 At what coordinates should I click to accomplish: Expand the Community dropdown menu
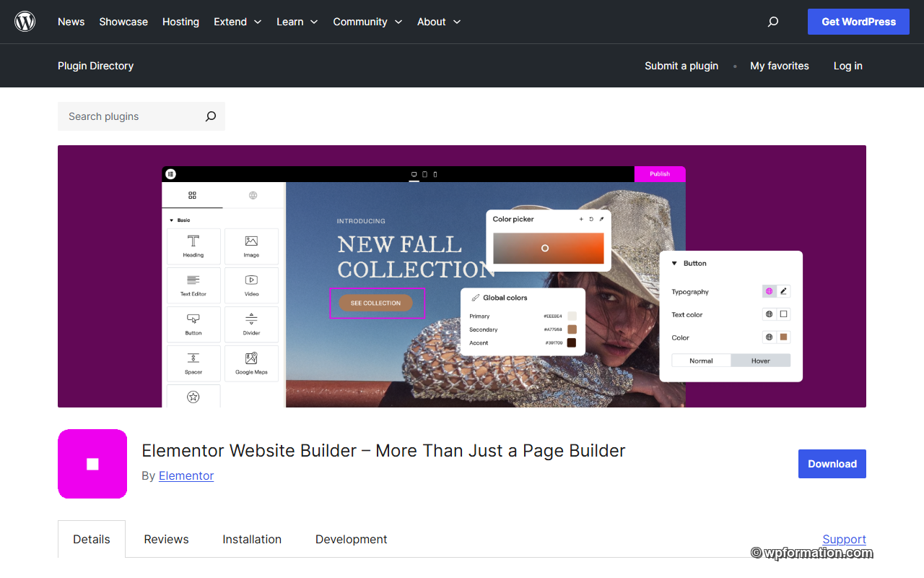click(367, 22)
